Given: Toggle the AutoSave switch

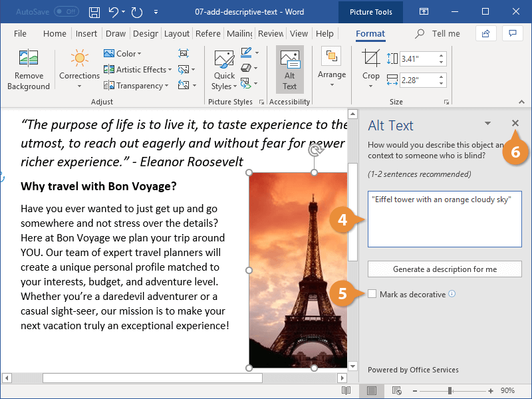Looking at the screenshot, I should pyautogui.click(x=66, y=12).
